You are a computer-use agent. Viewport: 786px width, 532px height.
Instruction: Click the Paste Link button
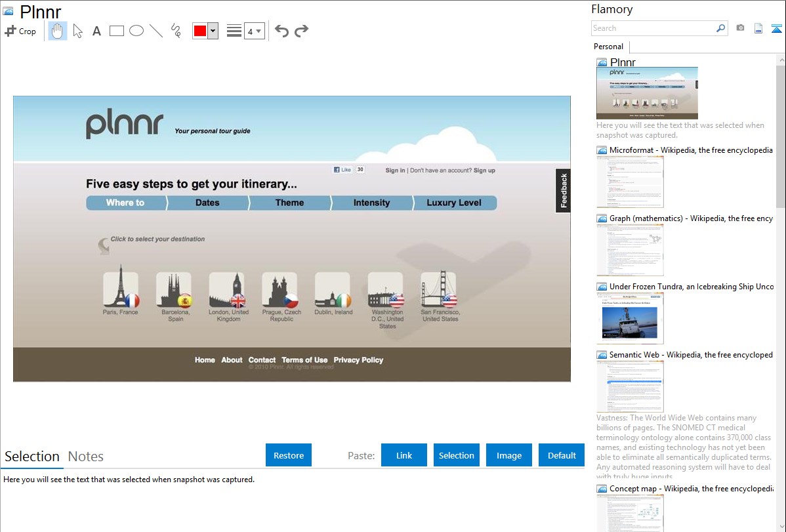pos(404,455)
